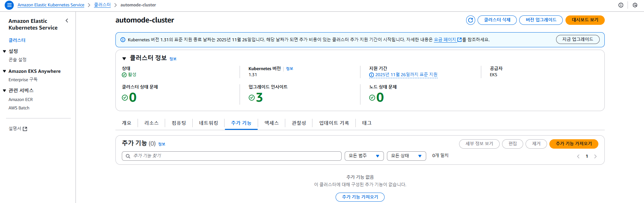The width and height of the screenshot is (644, 203).
Task: Collapse the 설정 sidebar section
Action: tap(4, 51)
